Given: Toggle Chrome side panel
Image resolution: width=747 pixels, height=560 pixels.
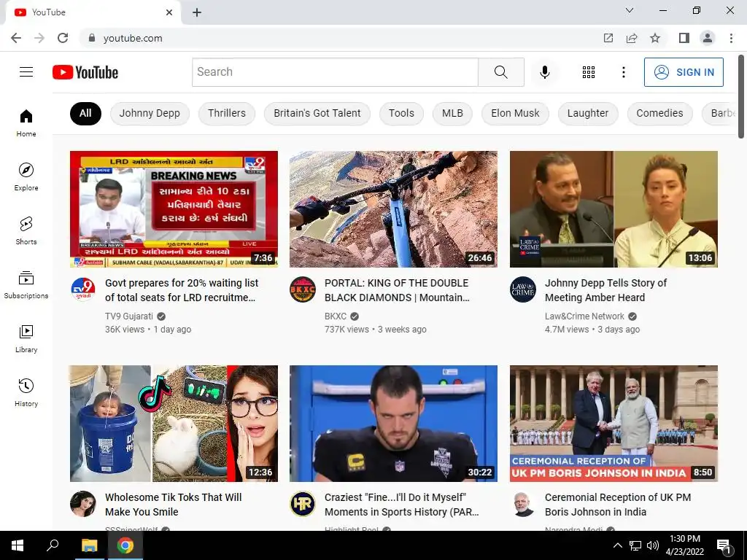Looking at the screenshot, I should pyautogui.click(x=684, y=38).
